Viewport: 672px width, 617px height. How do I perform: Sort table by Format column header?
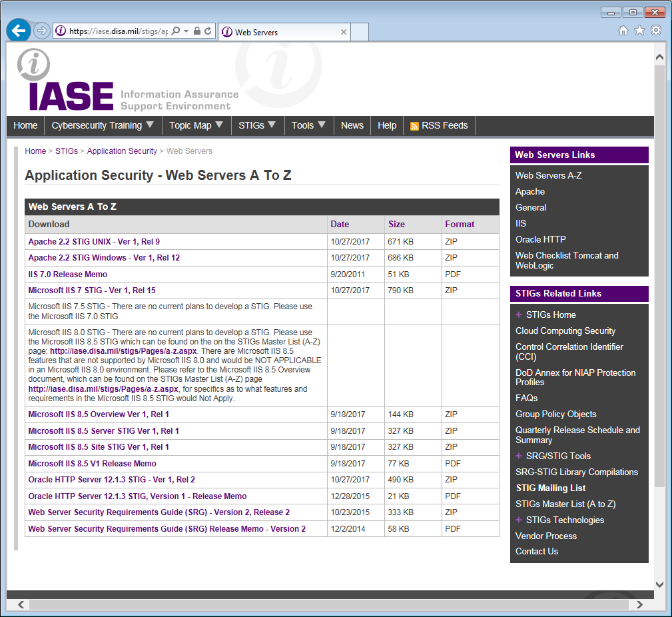pos(460,225)
